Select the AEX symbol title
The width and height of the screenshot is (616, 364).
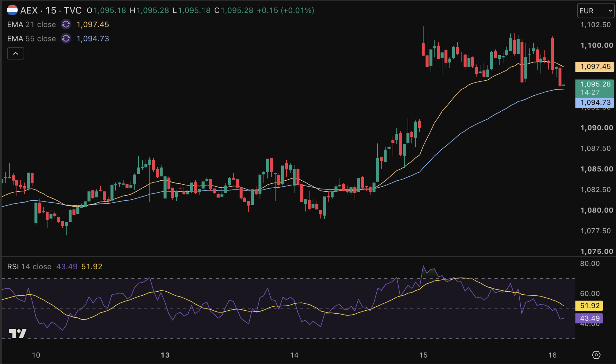coord(29,10)
